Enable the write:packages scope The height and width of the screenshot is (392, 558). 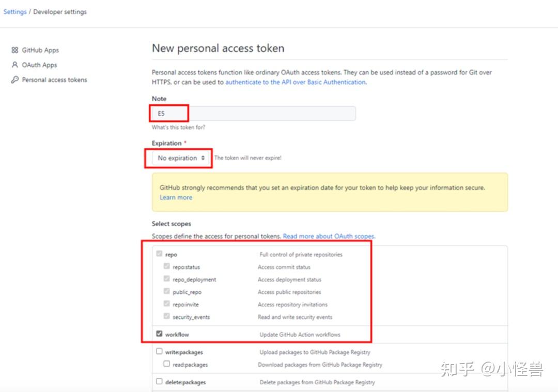pyautogui.click(x=159, y=352)
